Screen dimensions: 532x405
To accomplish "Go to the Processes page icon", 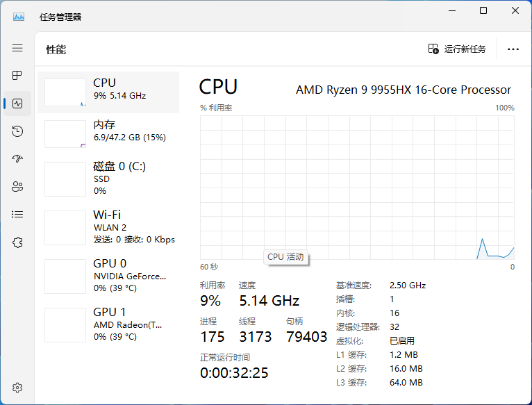I will [17, 75].
